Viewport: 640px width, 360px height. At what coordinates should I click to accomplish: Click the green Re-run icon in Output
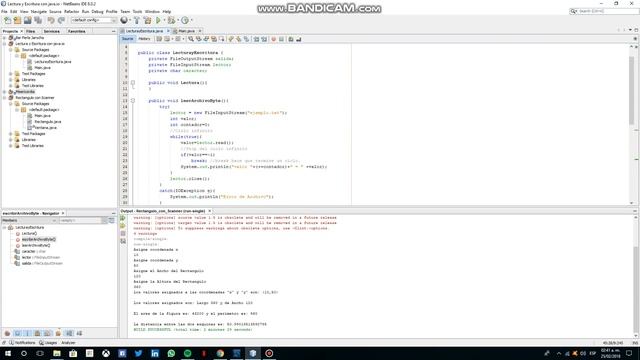pos(123,218)
